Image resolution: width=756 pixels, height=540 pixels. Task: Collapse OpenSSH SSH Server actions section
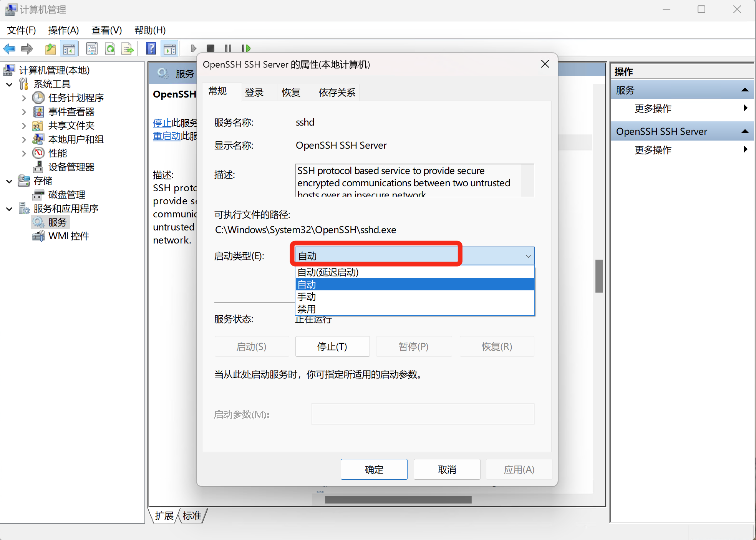coord(745,131)
